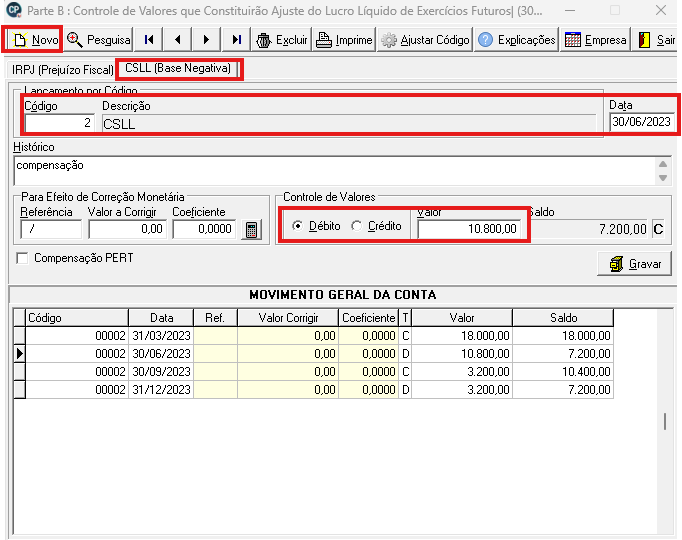Screen dimensions: 682x540
Task: Click the Referência input field
Action: coord(51,229)
